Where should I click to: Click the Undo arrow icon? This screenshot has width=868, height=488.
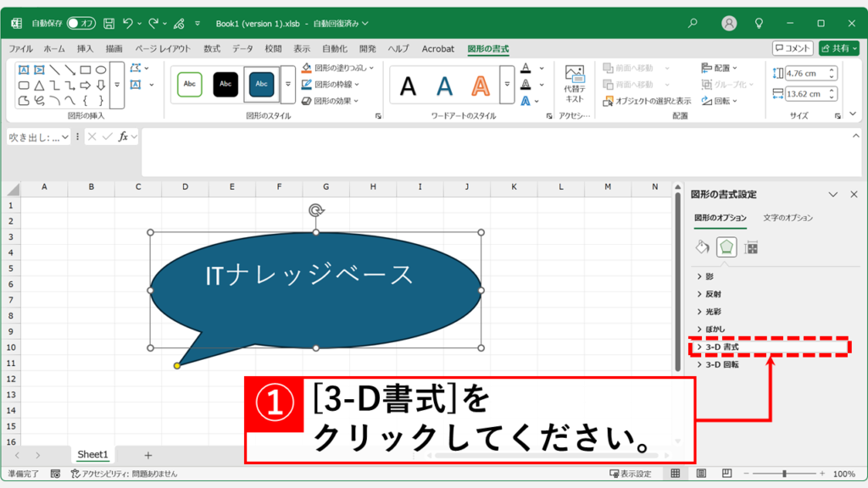[x=128, y=23]
